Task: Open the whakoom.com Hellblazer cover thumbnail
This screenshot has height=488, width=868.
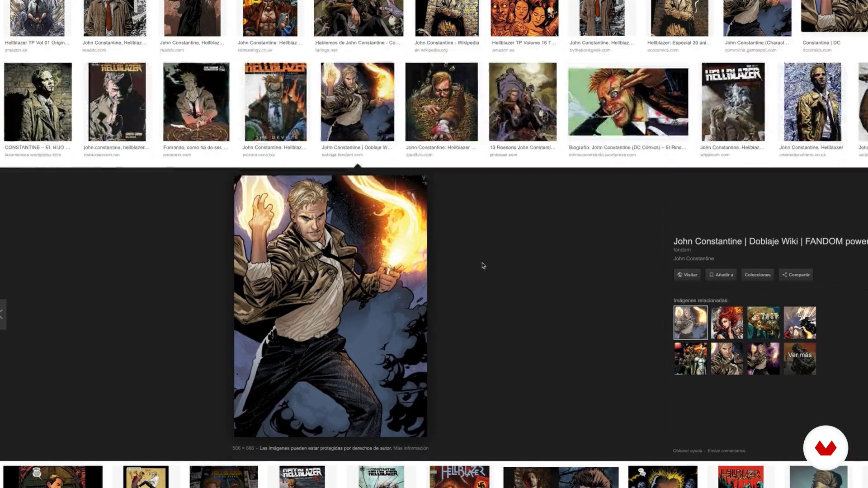Action: [x=733, y=102]
